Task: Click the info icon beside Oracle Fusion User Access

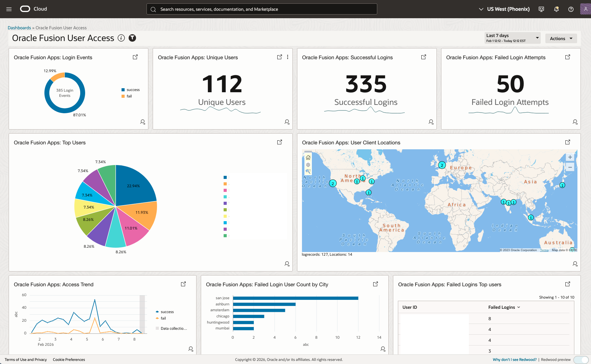Action: pyautogui.click(x=121, y=38)
